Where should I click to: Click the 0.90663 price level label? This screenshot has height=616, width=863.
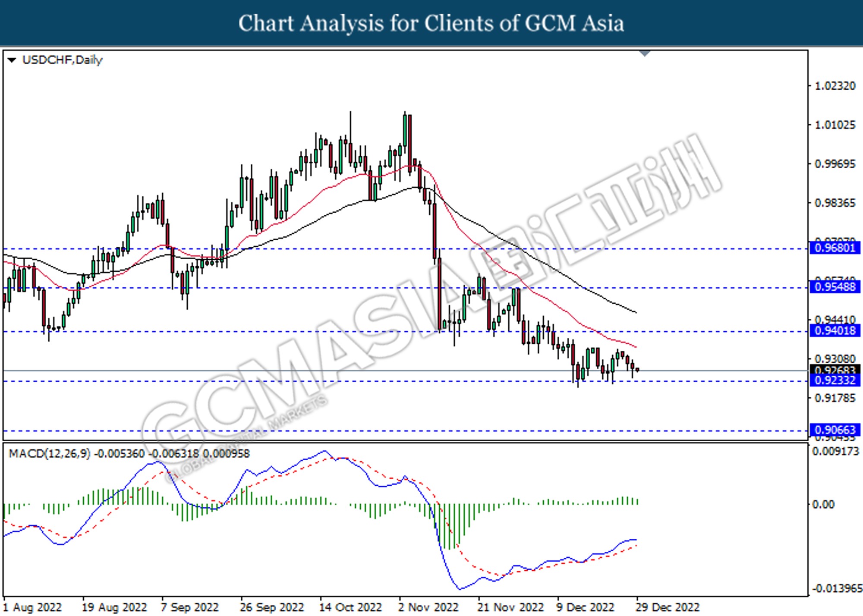pos(835,430)
